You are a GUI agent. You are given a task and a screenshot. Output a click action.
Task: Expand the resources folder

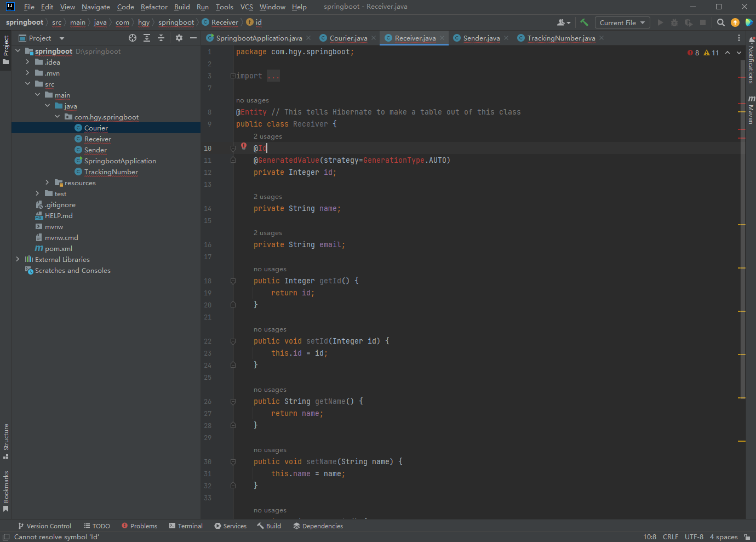[x=47, y=182]
